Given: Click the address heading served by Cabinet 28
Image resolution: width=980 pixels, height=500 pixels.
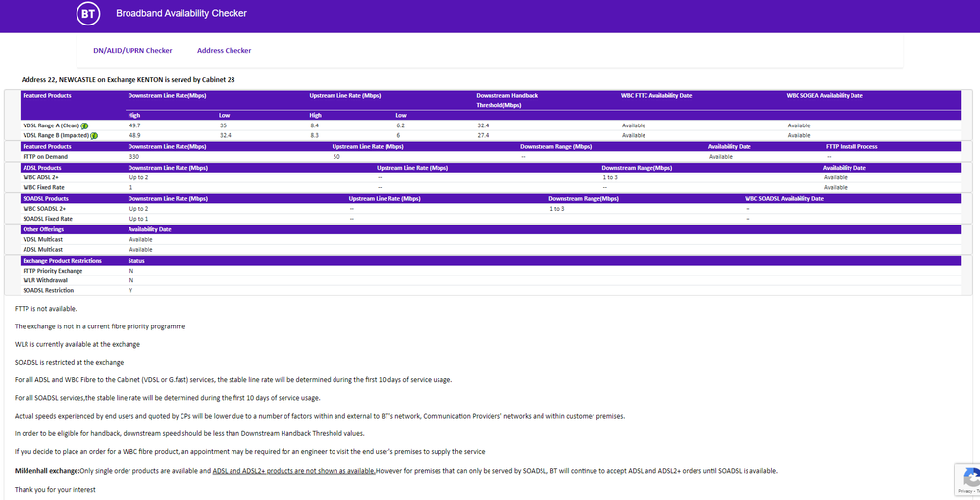Looking at the screenshot, I should point(128,79).
